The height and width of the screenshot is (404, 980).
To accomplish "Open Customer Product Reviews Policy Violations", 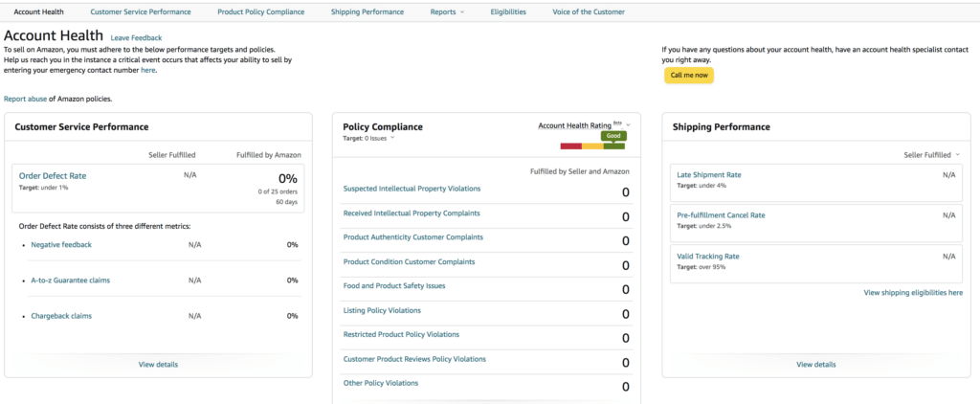I will 414,359.
